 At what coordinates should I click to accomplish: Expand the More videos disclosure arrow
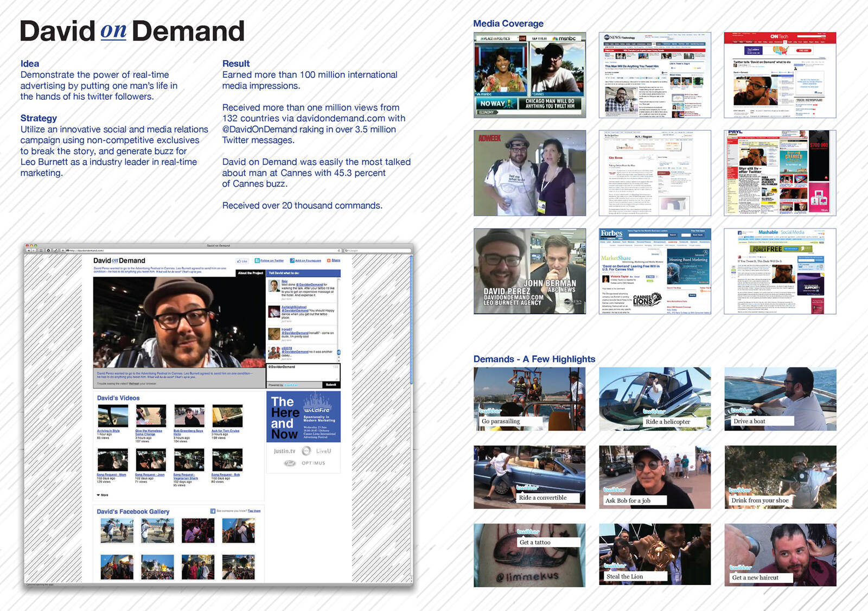98,495
